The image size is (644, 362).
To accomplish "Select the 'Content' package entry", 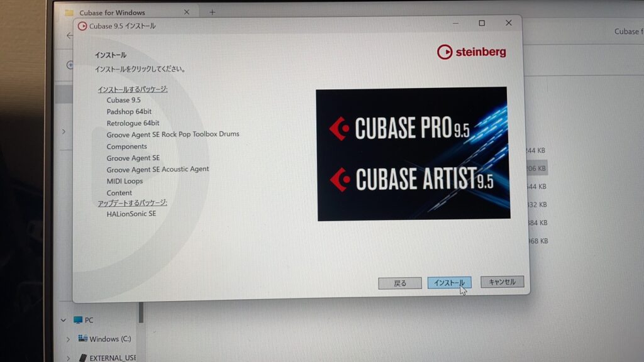I will click(x=119, y=193).
